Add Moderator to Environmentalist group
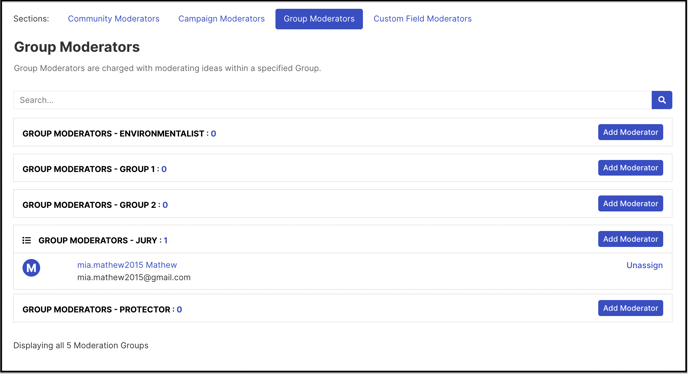Viewport: 688px width, 374px height. click(x=631, y=132)
